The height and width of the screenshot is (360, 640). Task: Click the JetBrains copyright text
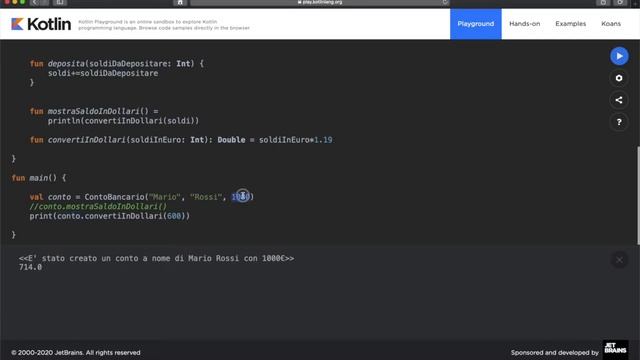(76, 352)
